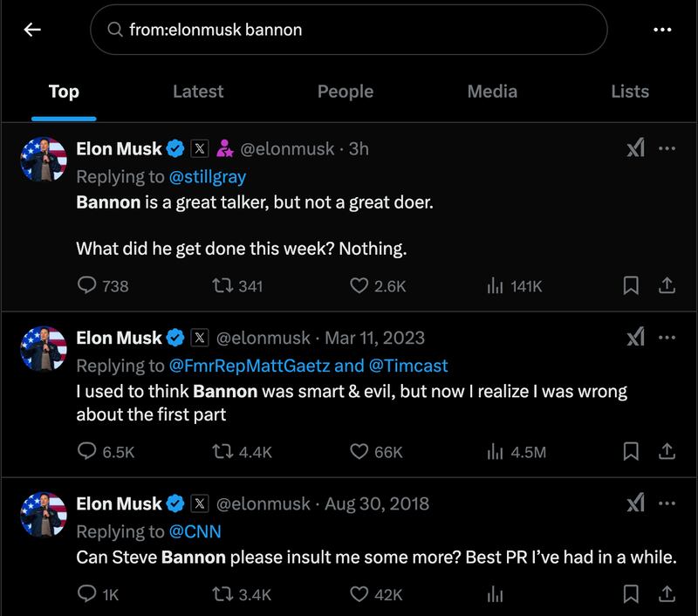The width and height of the screenshot is (698, 616).
Task: Click the back arrow icon
Action: [33, 30]
